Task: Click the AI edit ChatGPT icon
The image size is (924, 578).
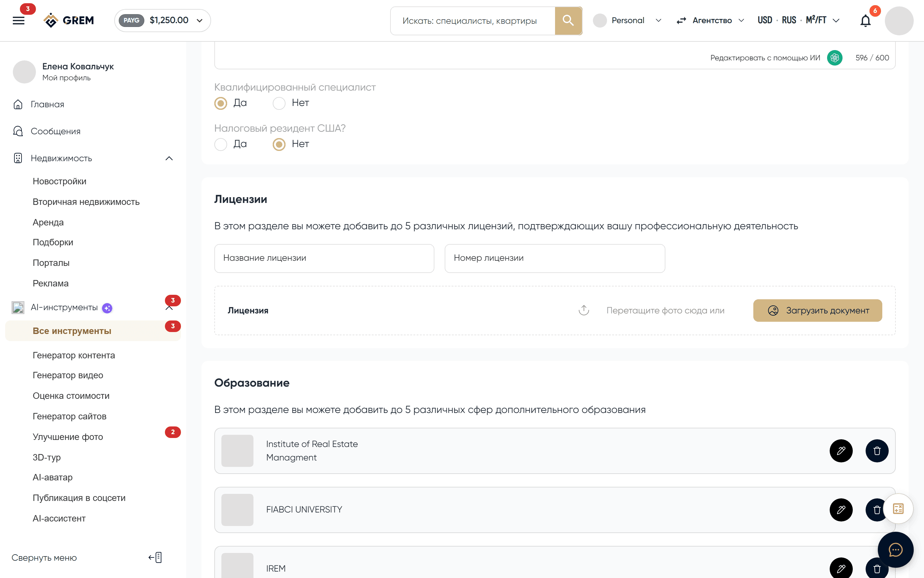Action: coord(835,58)
